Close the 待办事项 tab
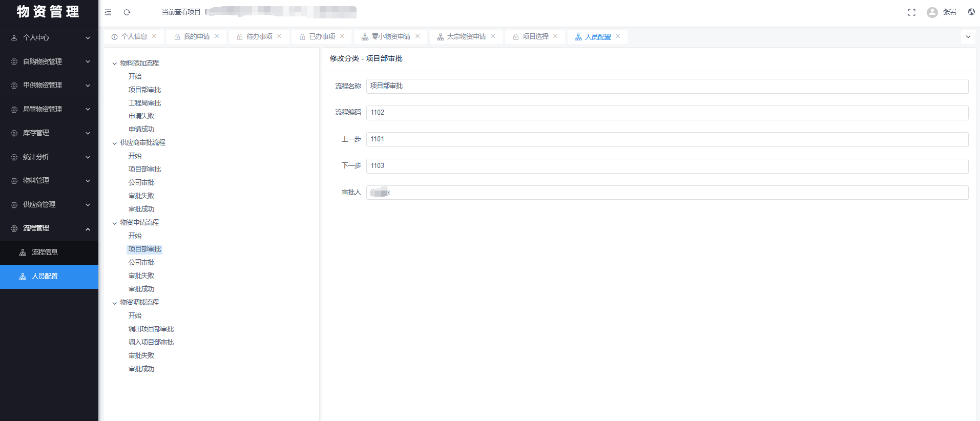This screenshot has height=421, width=980. coord(279,36)
